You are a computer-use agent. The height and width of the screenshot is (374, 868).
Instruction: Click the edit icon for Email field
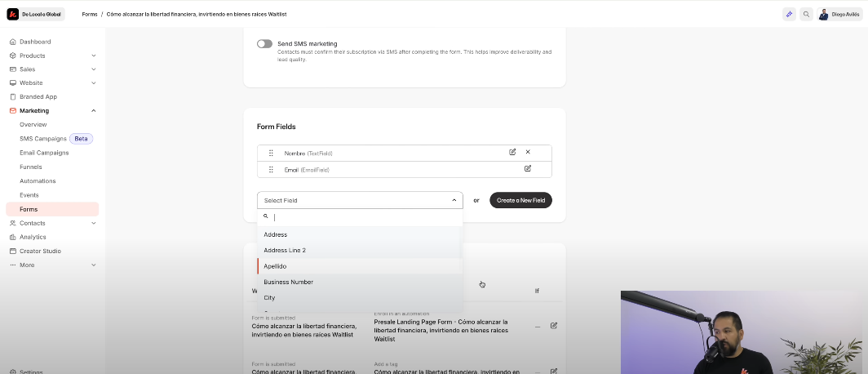point(528,168)
